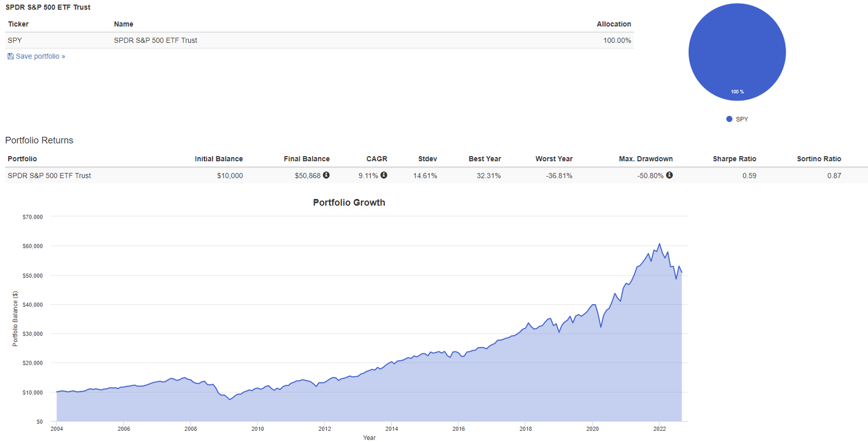Click the 2009 low point on the growth line

pyautogui.click(x=230, y=399)
